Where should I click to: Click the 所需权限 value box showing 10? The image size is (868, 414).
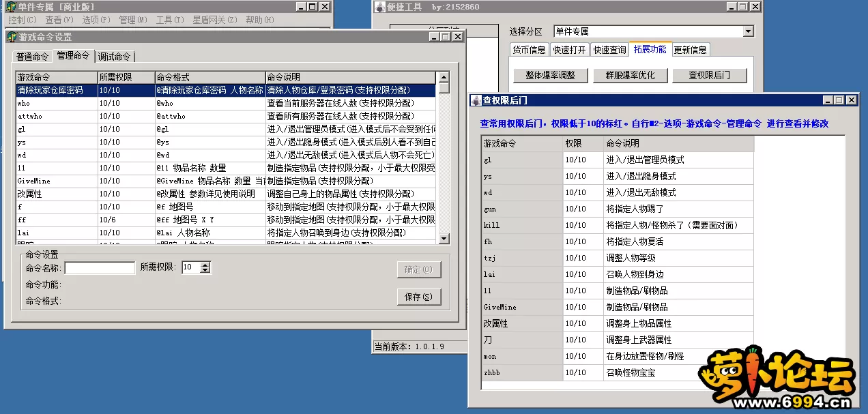point(190,268)
